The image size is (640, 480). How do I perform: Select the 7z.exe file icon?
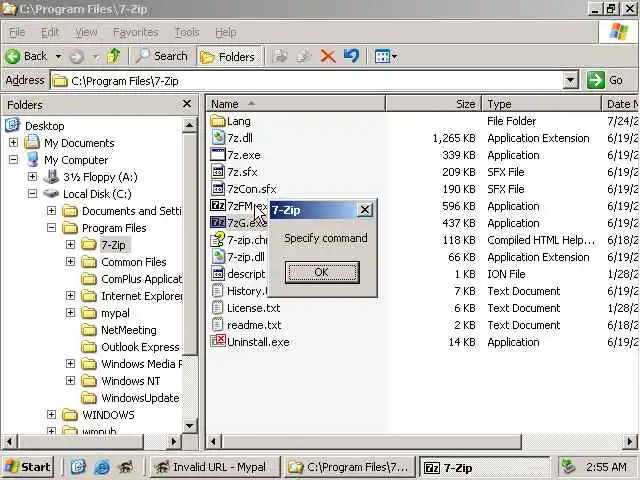[218, 155]
